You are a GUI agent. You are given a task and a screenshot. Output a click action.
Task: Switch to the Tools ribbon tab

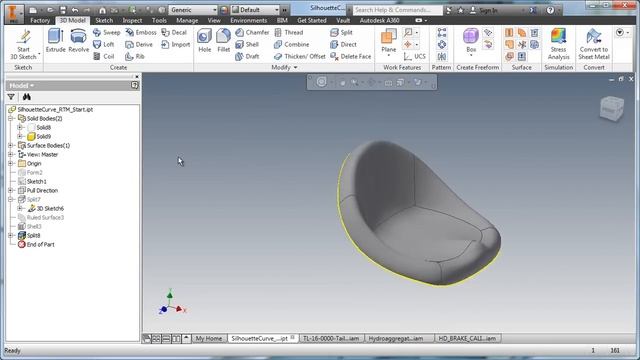point(159,20)
